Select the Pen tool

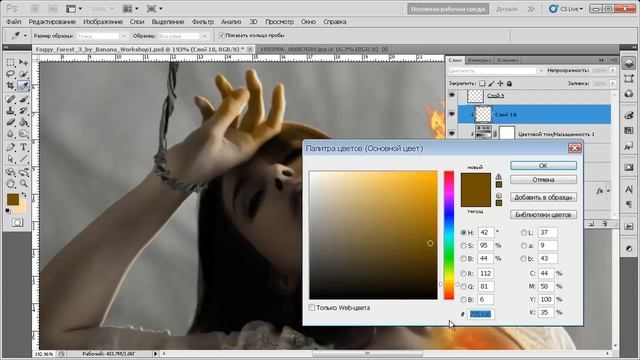(11, 147)
